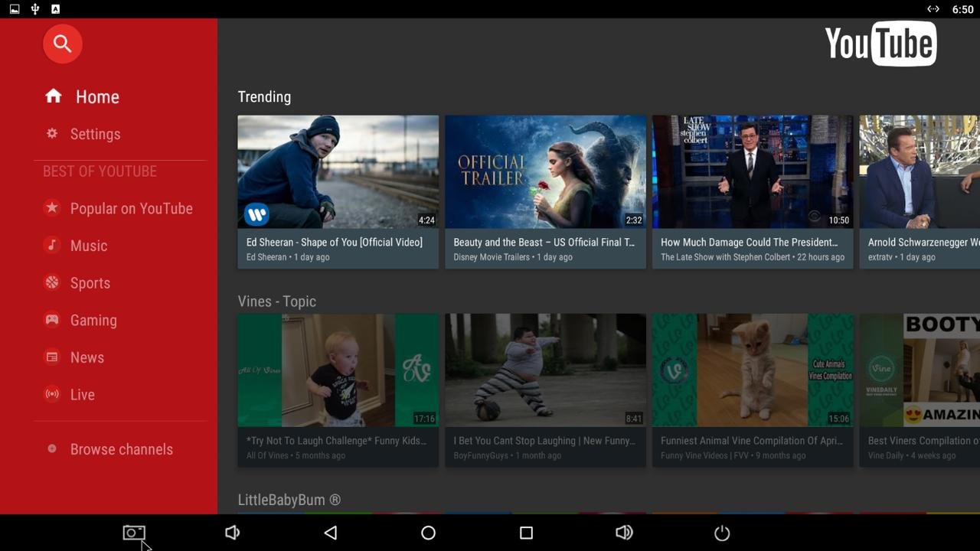Viewport: 980px width, 551px height.
Task: Raise volume with the volume up icon
Action: (x=624, y=533)
